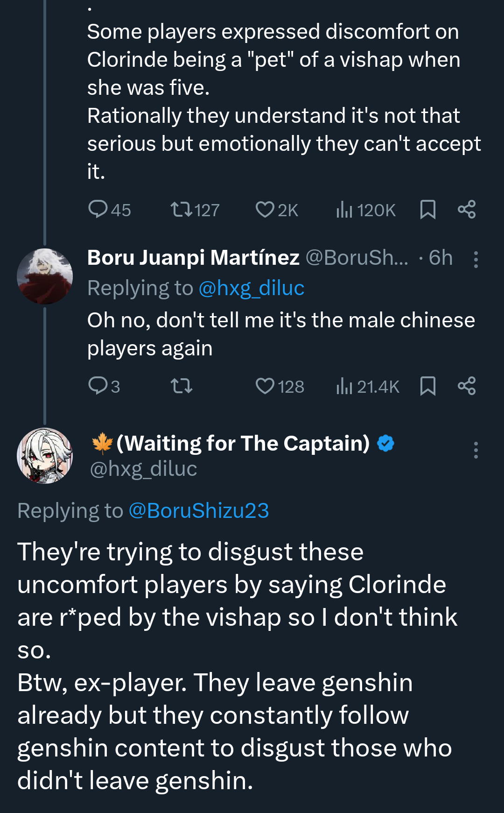Viewport: 504px width, 813px height.
Task: Open the @hxg_diluc mention link
Action: pos(251,288)
